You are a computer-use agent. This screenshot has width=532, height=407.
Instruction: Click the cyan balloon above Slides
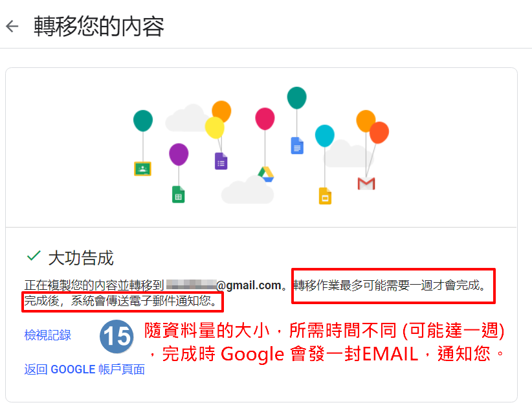325,136
